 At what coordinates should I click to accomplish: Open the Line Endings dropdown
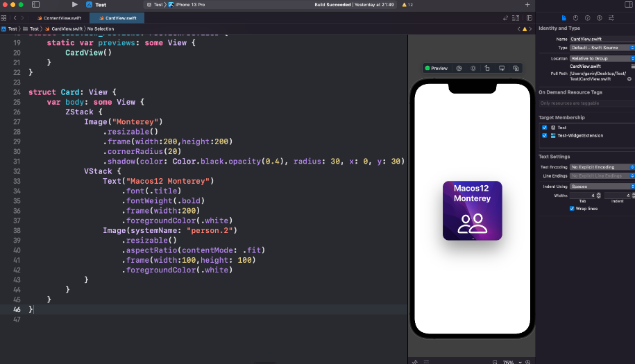pyautogui.click(x=602, y=176)
